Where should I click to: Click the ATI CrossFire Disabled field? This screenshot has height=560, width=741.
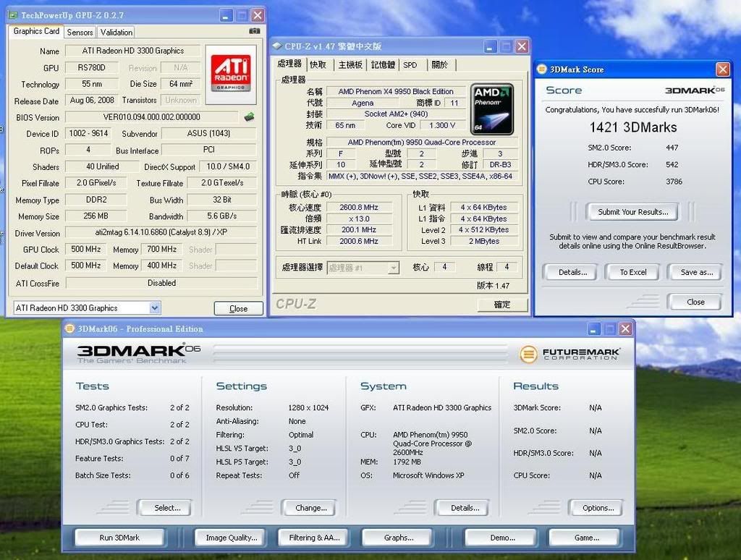pyautogui.click(x=161, y=283)
